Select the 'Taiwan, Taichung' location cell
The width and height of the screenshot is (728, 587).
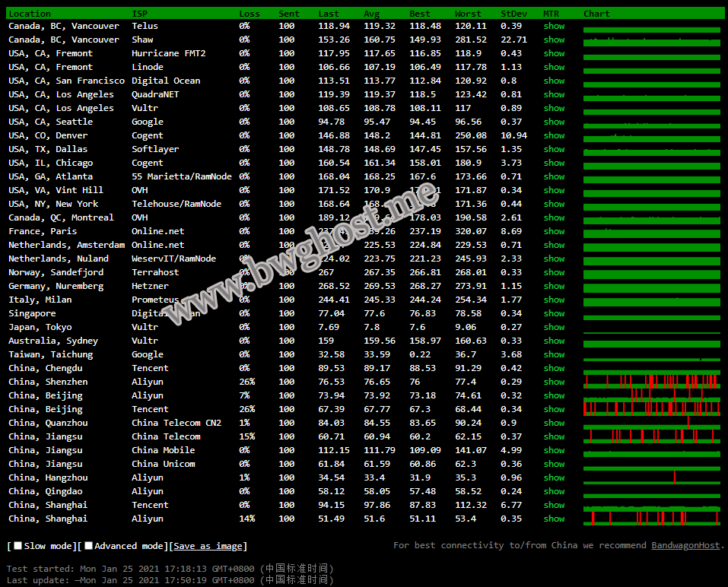click(x=51, y=354)
